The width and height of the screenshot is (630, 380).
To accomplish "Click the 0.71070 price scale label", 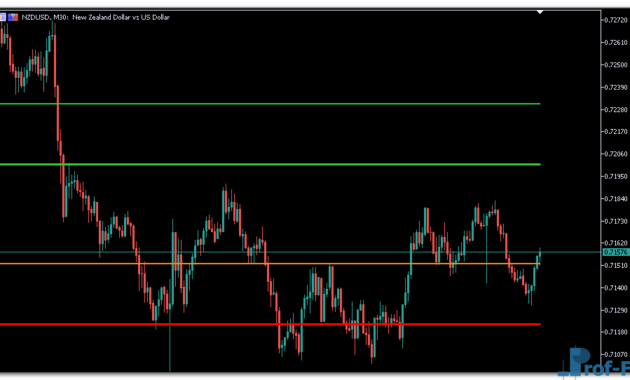I will [x=616, y=355].
